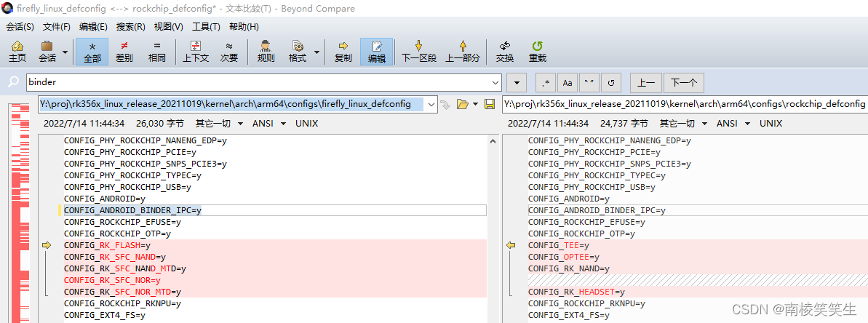The image size is (868, 323).
Task: Toggle regular expression search option
Action: coord(546,82)
